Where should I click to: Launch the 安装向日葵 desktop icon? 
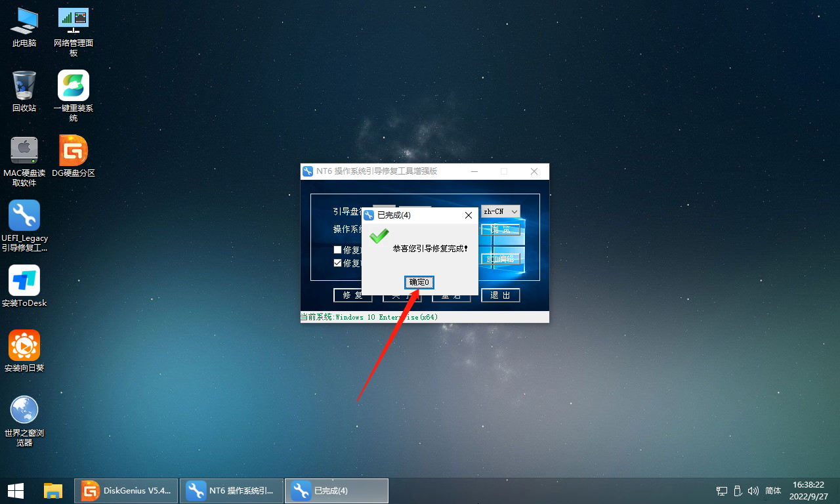tap(24, 350)
